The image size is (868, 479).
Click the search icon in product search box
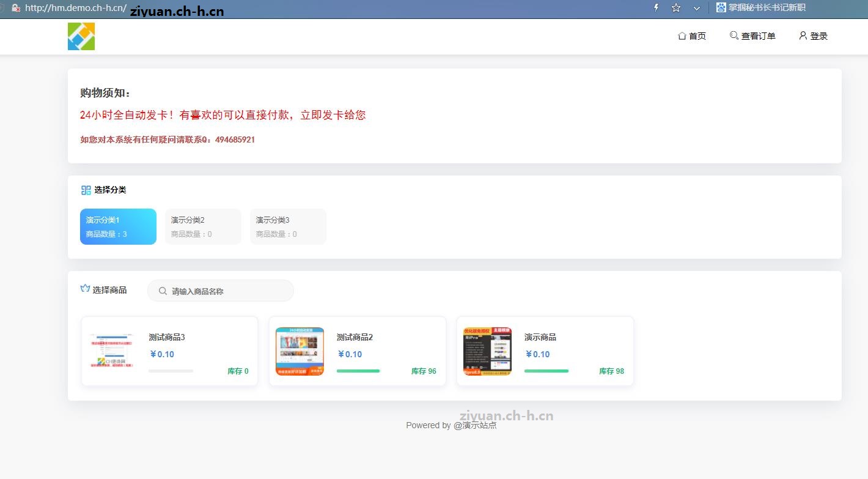pyautogui.click(x=163, y=291)
